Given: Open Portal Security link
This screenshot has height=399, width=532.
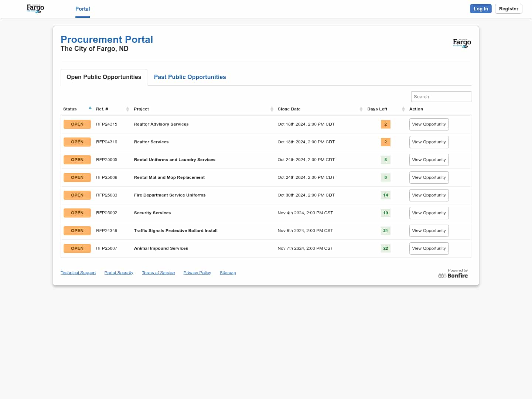Looking at the screenshot, I should 119,273.
